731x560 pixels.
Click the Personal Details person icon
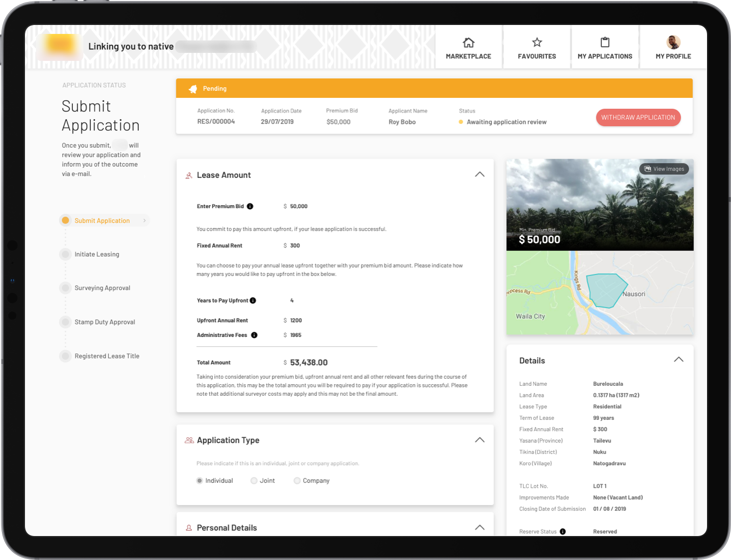(x=189, y=528)
